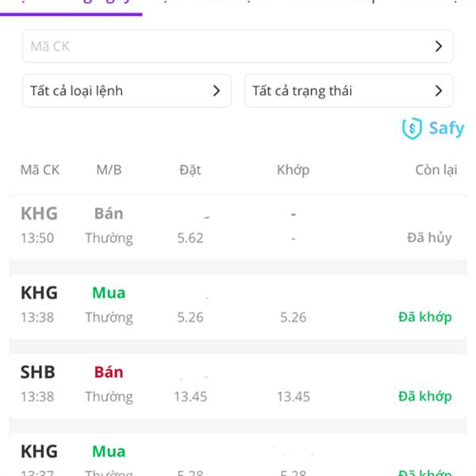
Task: Tap Đã khớp status on SHB row
Action: pos(425,397)
